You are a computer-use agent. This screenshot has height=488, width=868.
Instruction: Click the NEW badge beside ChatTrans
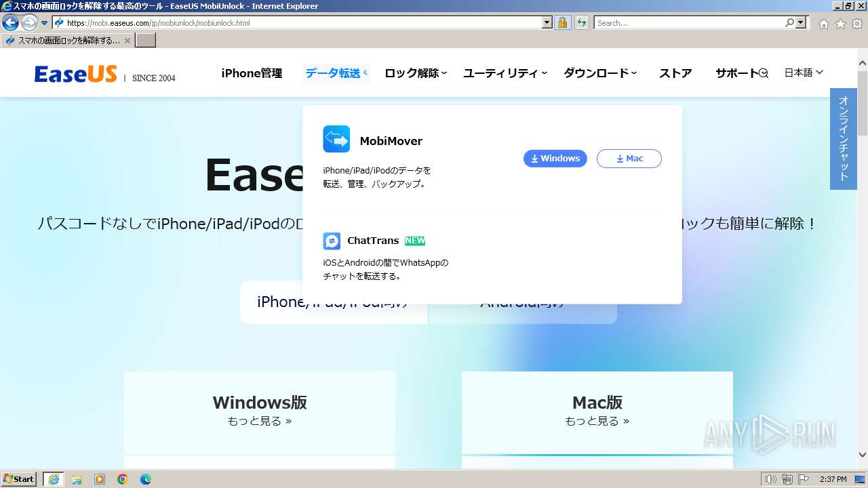(x=415, y=241)
